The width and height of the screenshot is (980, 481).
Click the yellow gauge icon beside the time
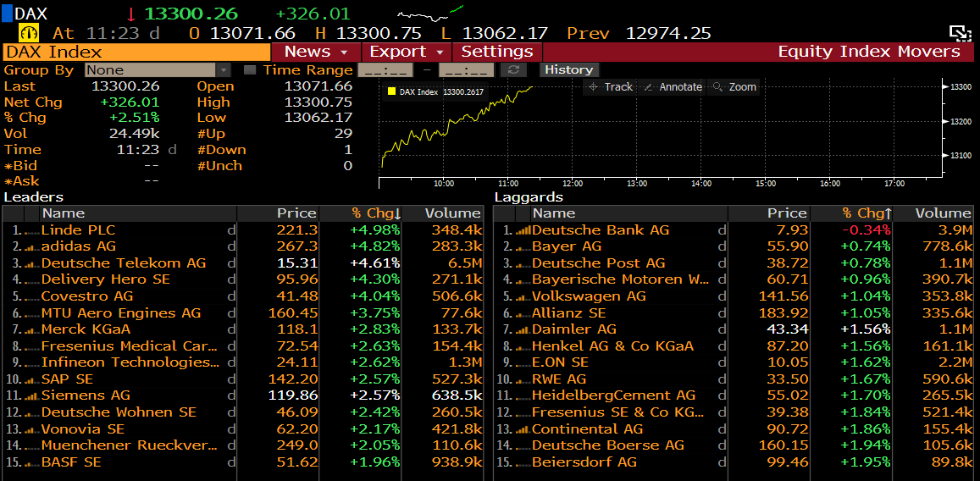tap(30, 33)
